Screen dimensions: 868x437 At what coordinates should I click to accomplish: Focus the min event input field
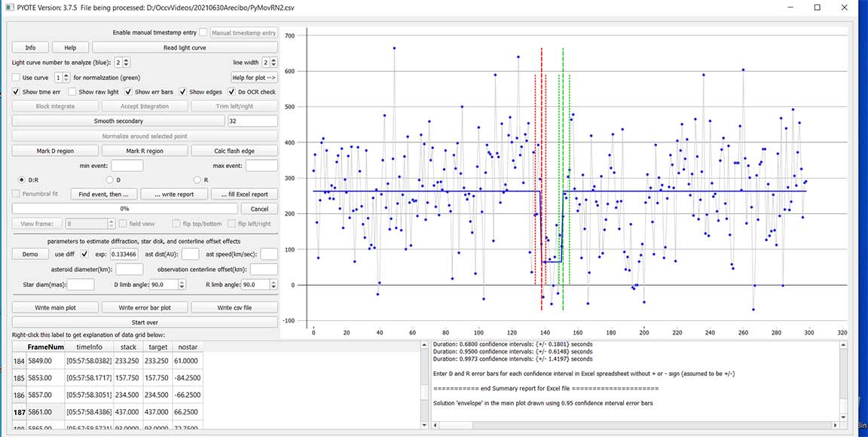point(127,166)
